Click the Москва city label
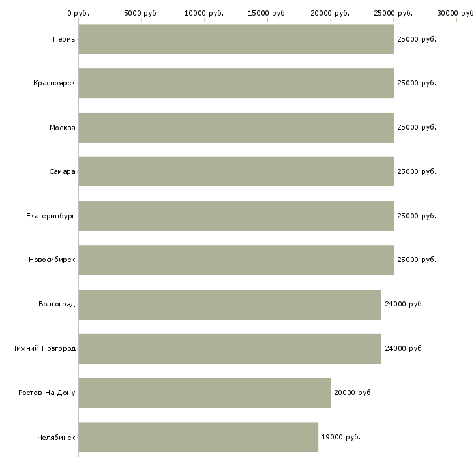Image resolution: width=476 pixels, height=476 pixels. click(63, 128)
